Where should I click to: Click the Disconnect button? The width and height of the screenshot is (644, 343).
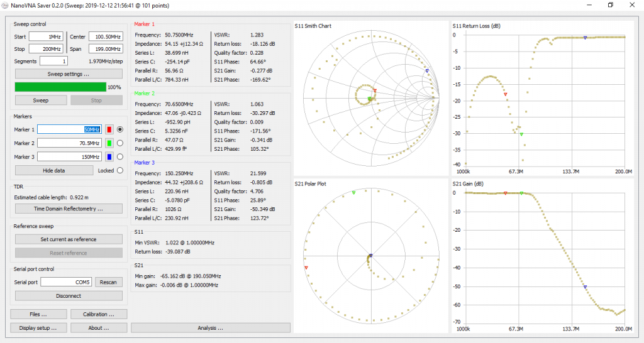69,296
